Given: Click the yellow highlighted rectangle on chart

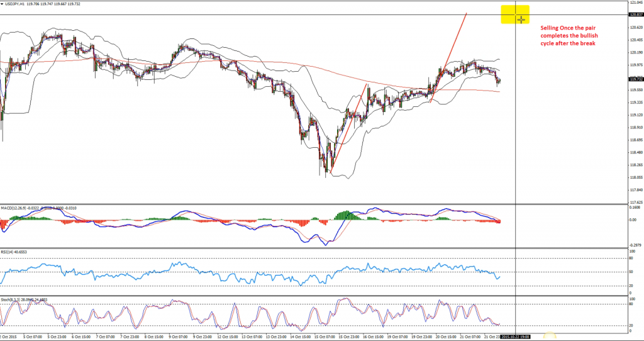Looking at the screenshot, I should [x=514, y=14].
